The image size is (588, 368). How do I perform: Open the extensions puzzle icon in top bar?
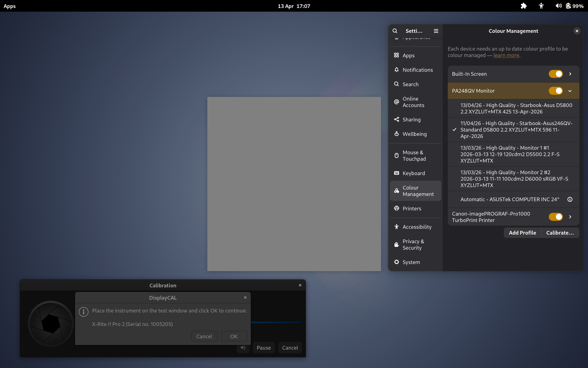click(524, 6)
